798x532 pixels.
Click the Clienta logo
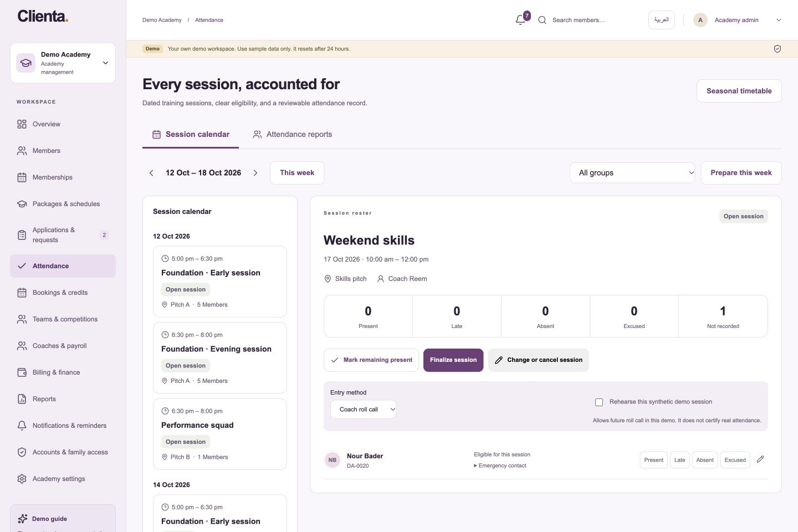point(43,16)
